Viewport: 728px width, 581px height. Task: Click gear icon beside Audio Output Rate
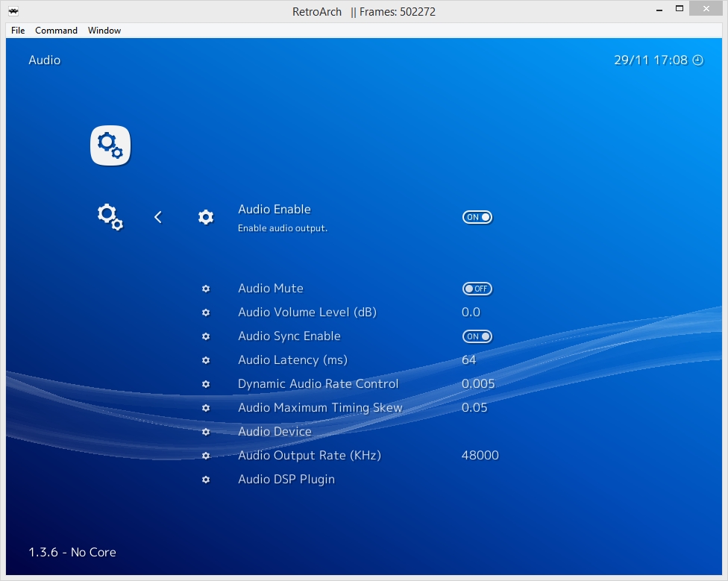[x=206, y=456]
